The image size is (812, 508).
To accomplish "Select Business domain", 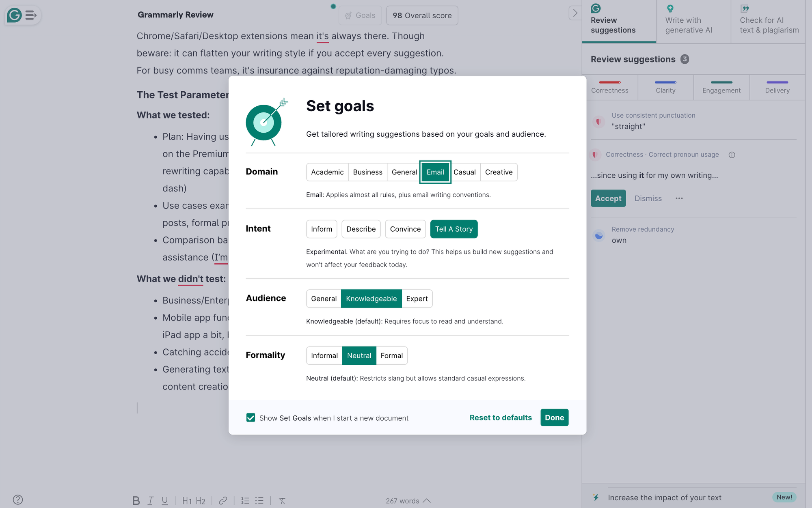I will pos(367,172).
